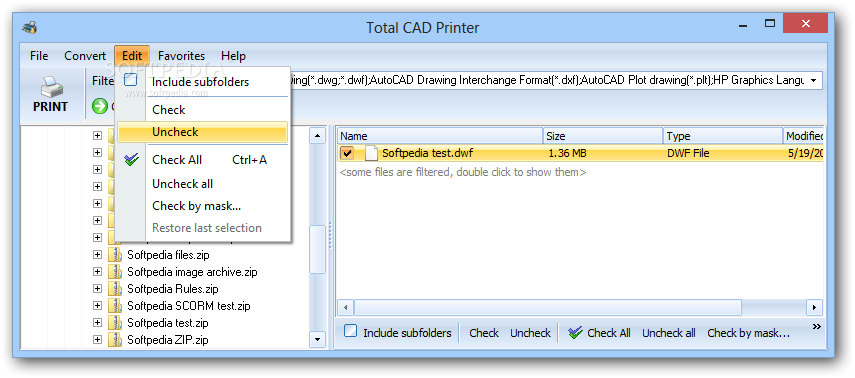855x378 pixels.
Task: Click Check by mask... in bottom toolbar
Action: click(749, 333)
